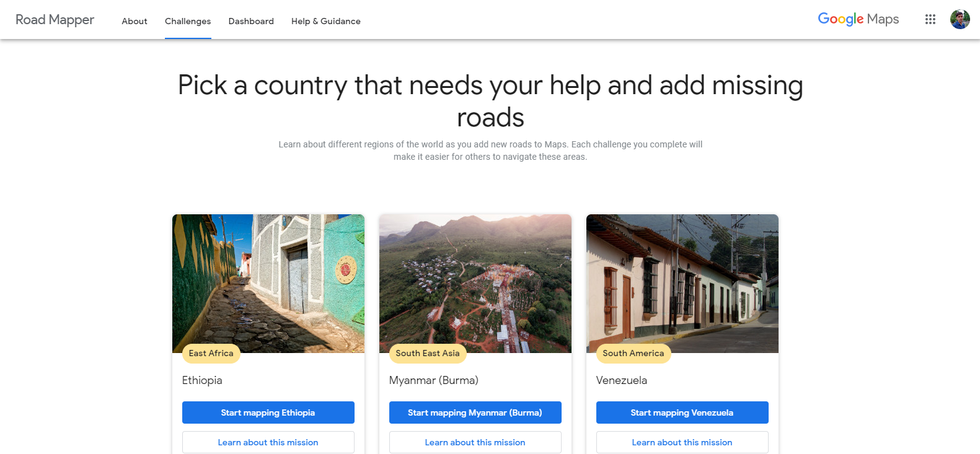Click Start mapping Venezuela button
Viewport: 980px width, 454px height.
tap(682, 413)
